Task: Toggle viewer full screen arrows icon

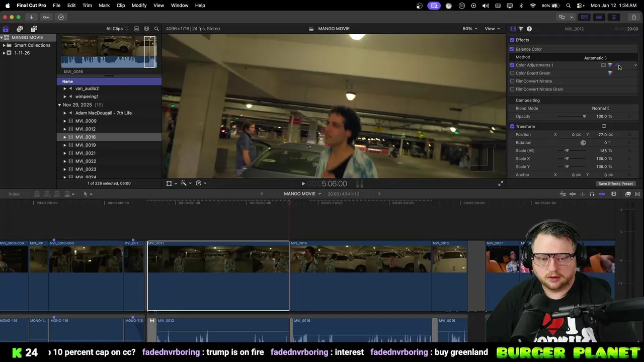Action: [x=501, y=184]
